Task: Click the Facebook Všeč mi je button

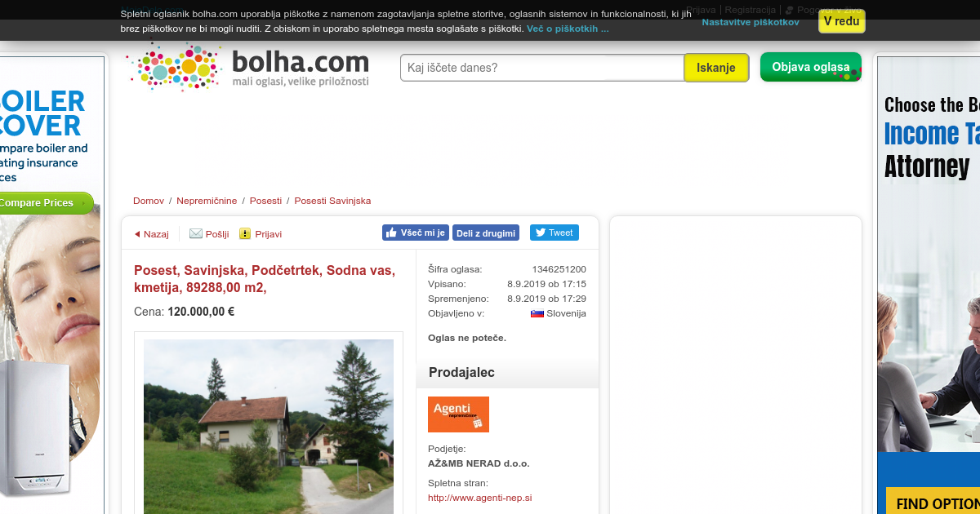Action: [x=416, y=233]
